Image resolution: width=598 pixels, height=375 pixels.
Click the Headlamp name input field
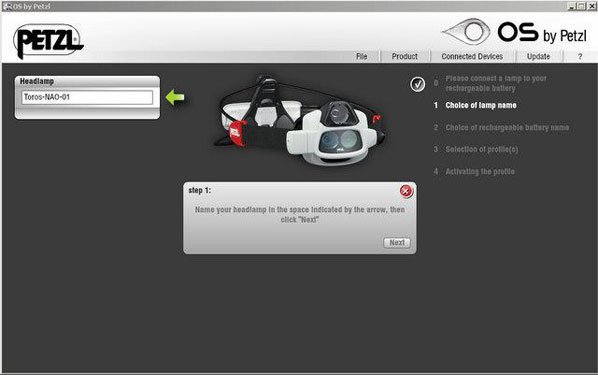(87, 97)
